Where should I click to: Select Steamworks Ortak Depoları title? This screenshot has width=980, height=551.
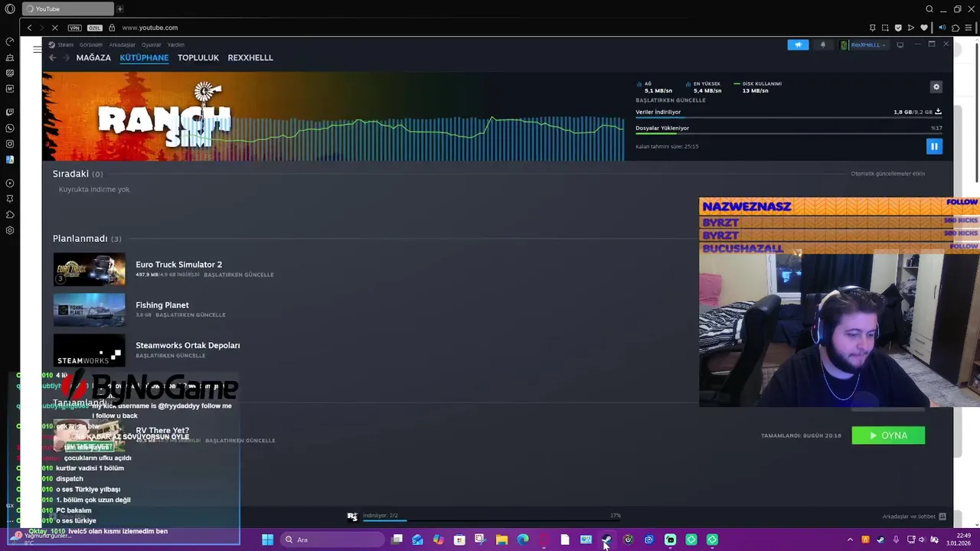(188, 345)
